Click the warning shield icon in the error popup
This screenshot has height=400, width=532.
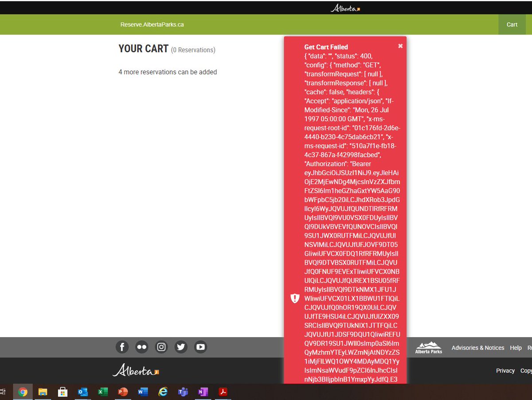tap(295, 298)
